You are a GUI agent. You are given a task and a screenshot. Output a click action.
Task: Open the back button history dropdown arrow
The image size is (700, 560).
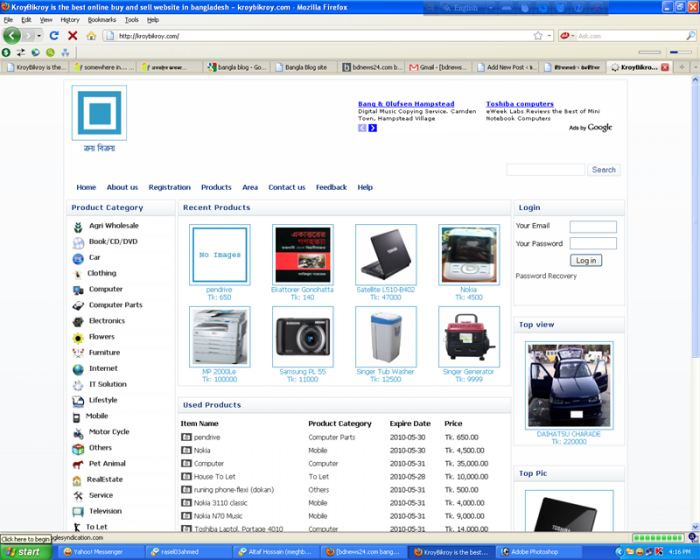39,36
